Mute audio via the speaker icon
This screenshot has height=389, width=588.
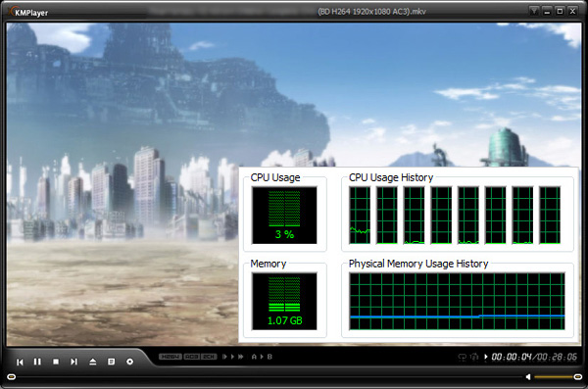(x=528, y=376)
